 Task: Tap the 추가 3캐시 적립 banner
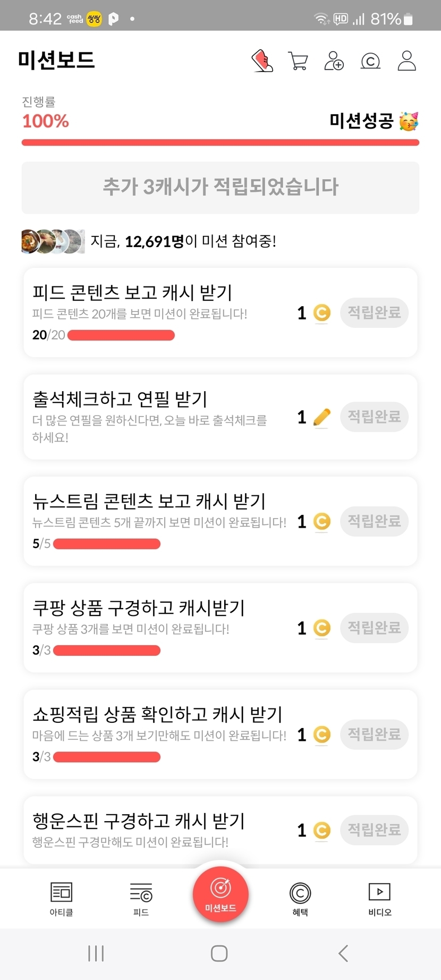tap(220, 187)
